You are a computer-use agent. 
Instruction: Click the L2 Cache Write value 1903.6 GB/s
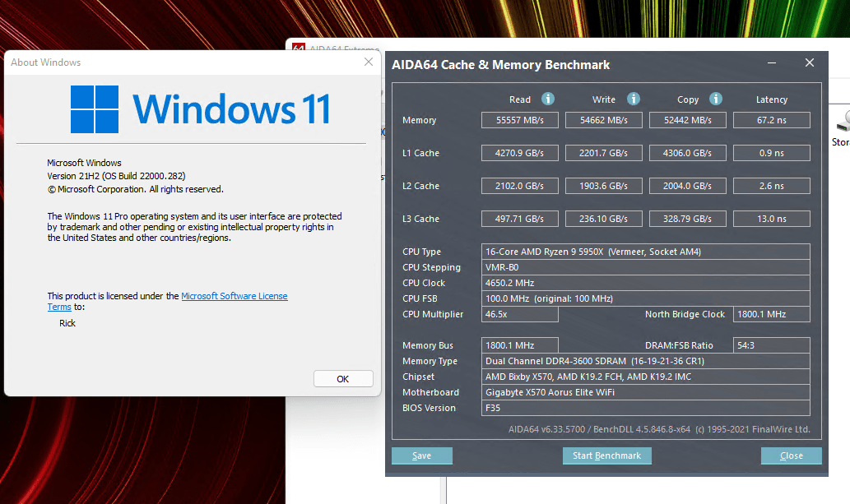click(x=604, y=186)
